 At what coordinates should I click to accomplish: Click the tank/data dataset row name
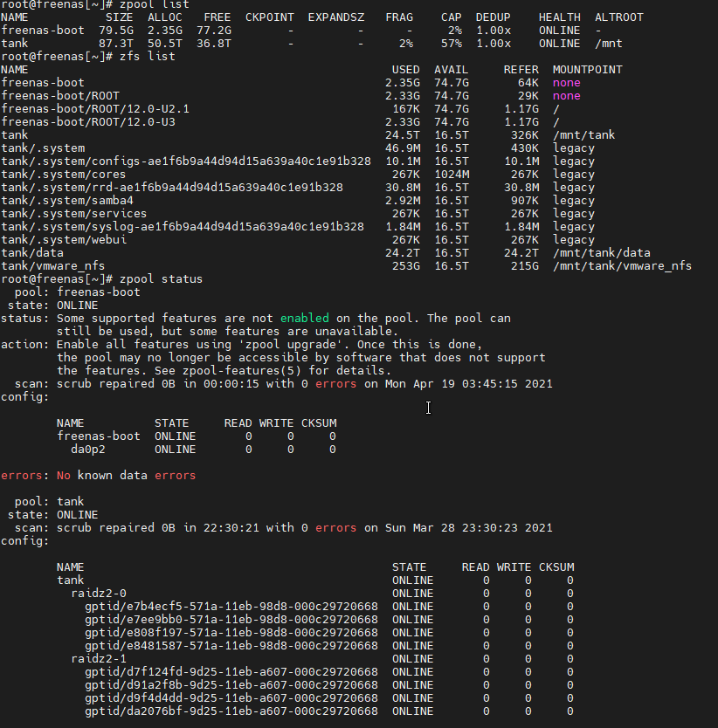[x=32, y=253]
